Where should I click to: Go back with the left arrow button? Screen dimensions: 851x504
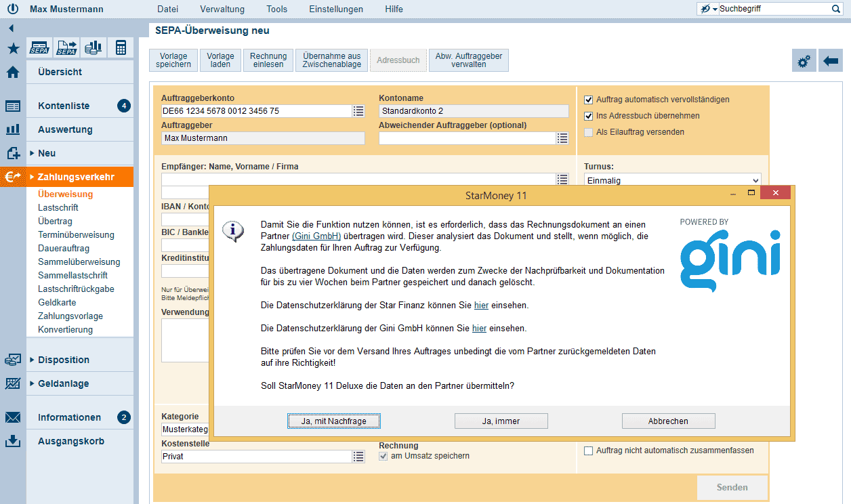click(x=831, y=60)
